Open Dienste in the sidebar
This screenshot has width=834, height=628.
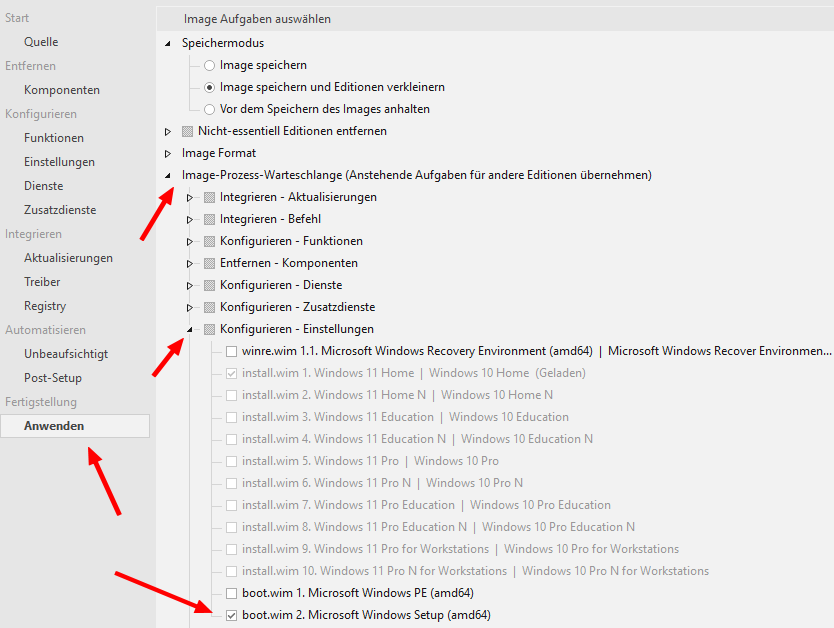44,186
